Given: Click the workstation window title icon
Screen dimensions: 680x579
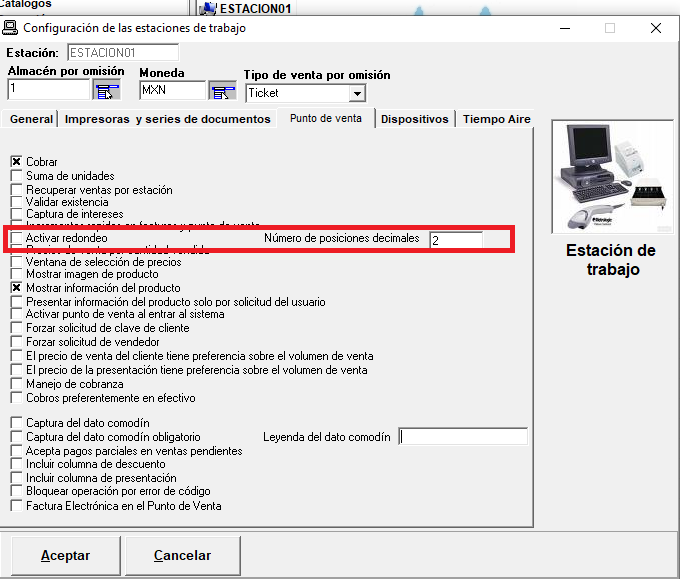Looking at the screenshot, I should point(10,28).
